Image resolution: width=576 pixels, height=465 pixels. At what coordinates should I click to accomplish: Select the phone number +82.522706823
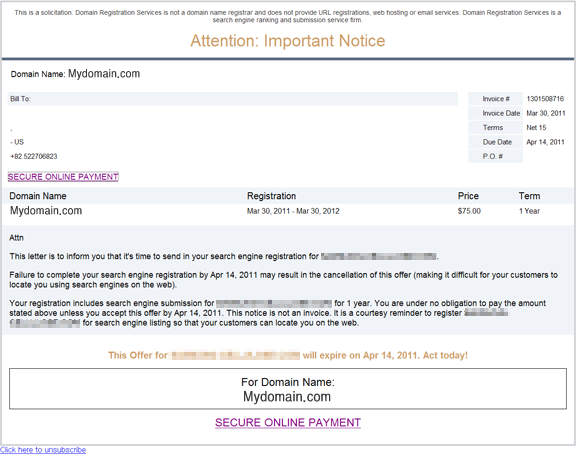click(x=34, y=156)
